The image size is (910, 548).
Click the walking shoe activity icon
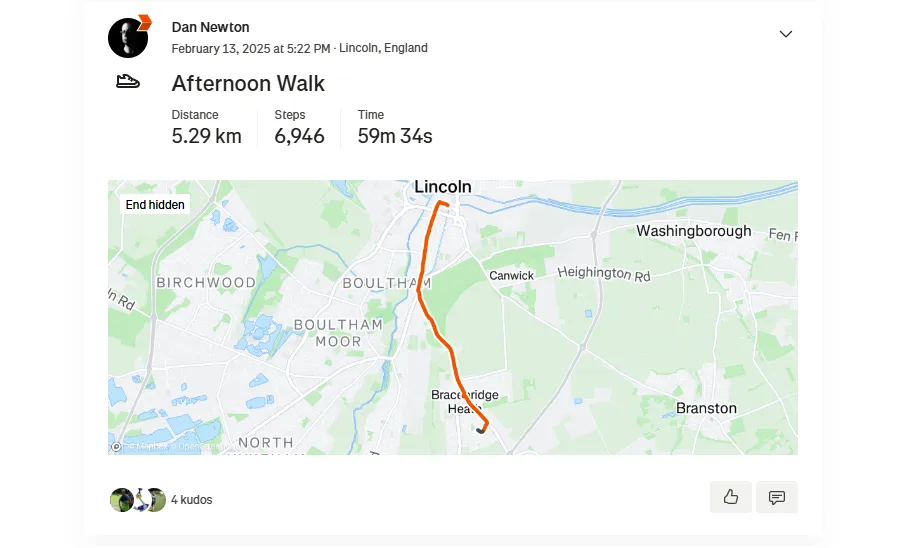tap(128, 81)
